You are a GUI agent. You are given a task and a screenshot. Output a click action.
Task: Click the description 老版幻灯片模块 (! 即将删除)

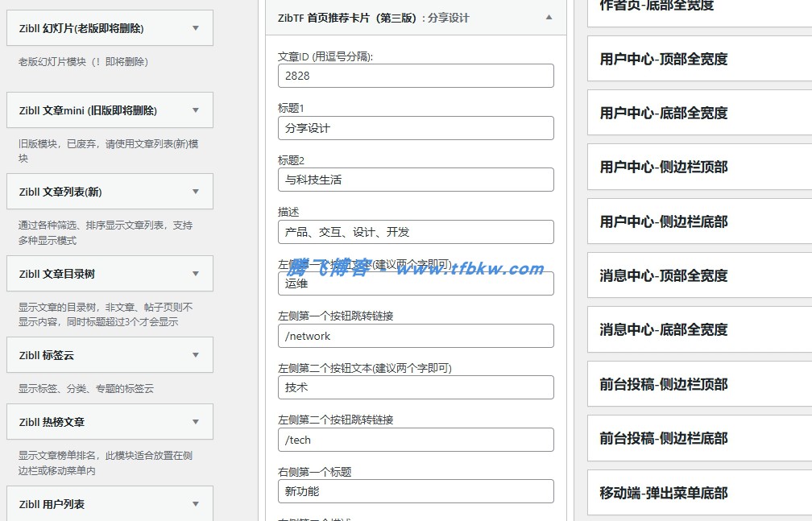point(84,62)
